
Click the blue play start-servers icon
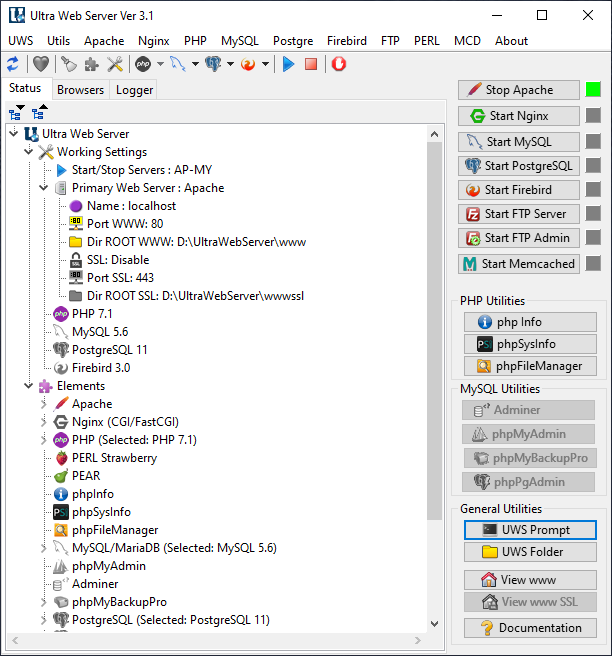click(288, 64)
